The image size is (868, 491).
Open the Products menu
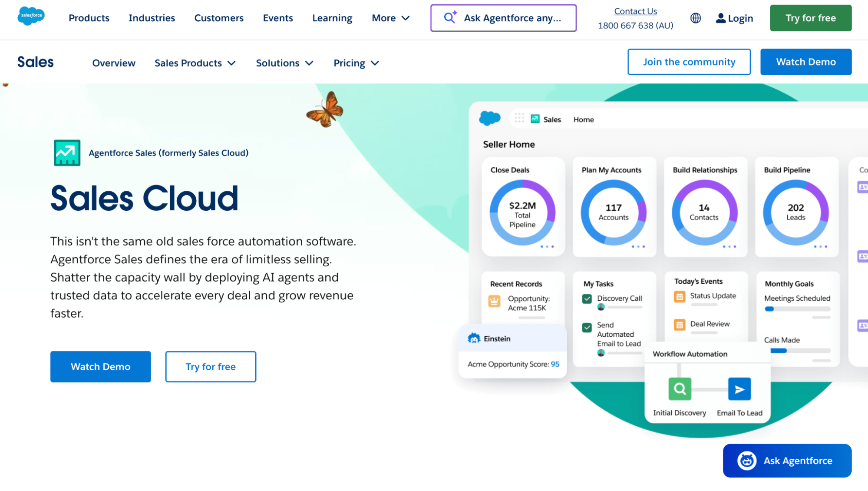89,18
